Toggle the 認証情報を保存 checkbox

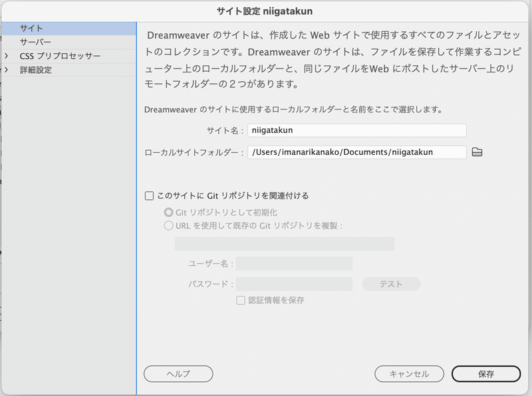point(241,300)
